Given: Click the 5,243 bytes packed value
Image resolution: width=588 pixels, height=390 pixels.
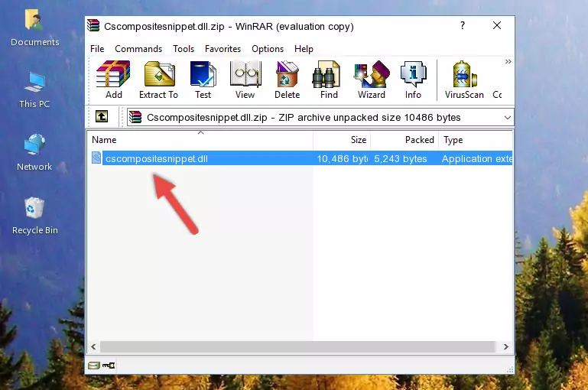Looking at the screenshot, I should click(401, 158).
